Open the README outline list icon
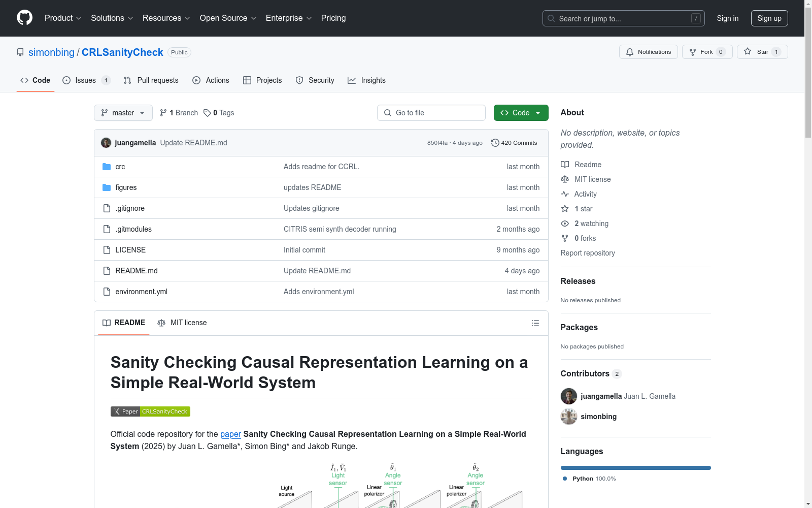812x508 pixels. [535, 323]
